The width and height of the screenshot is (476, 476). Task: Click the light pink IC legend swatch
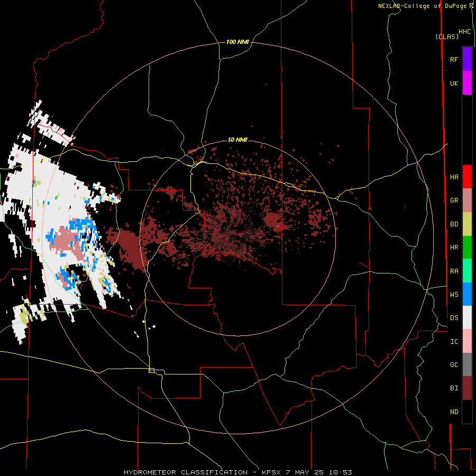(x=467, y=341)
